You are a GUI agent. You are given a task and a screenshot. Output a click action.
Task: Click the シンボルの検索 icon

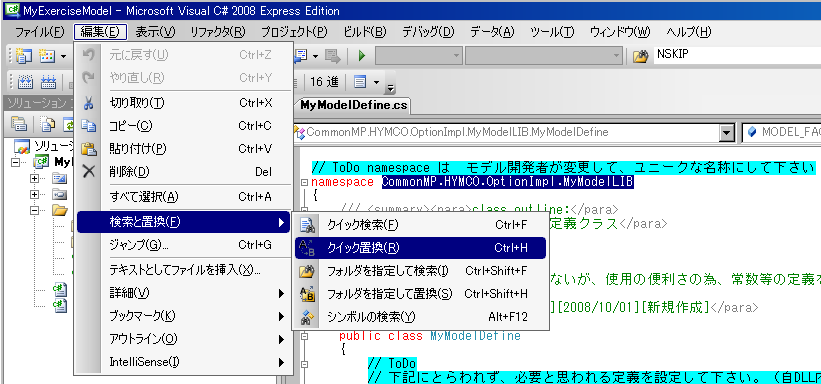307,317
